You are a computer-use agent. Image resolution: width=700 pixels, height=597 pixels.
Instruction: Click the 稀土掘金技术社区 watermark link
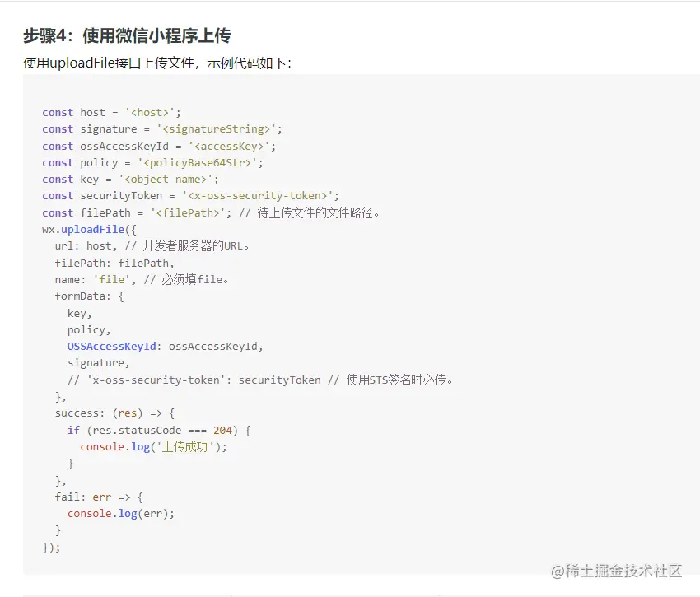[x=618, y=571]
